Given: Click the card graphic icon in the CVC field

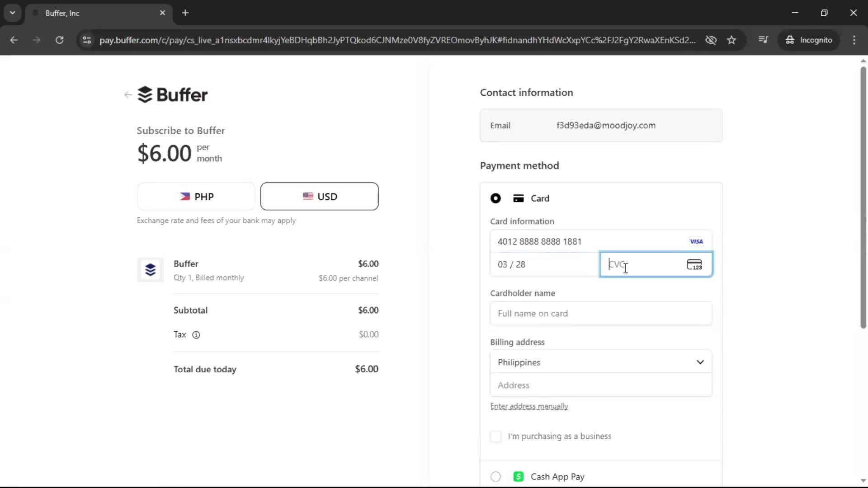Looking at the screenshot, I should (695, 264).
